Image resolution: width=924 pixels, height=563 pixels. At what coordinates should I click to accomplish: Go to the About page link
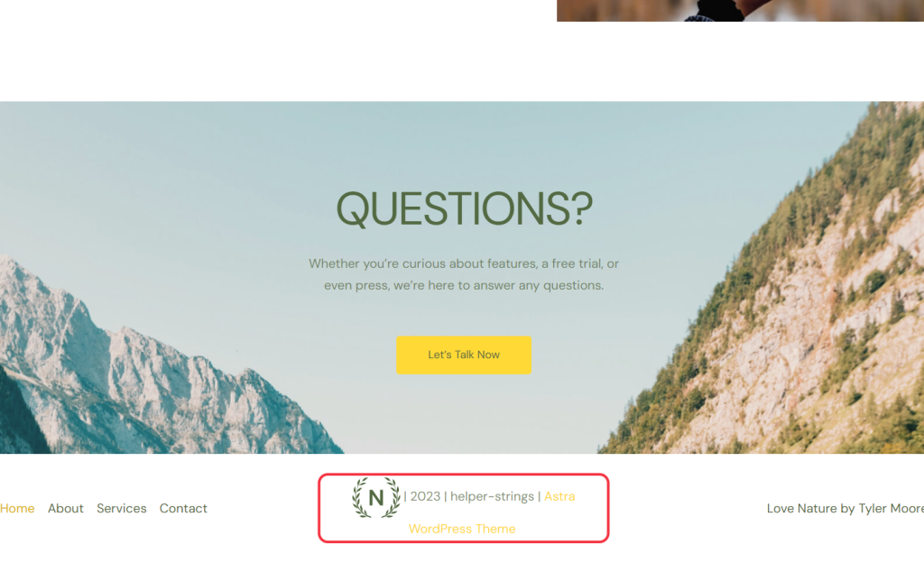coord(65,508)
